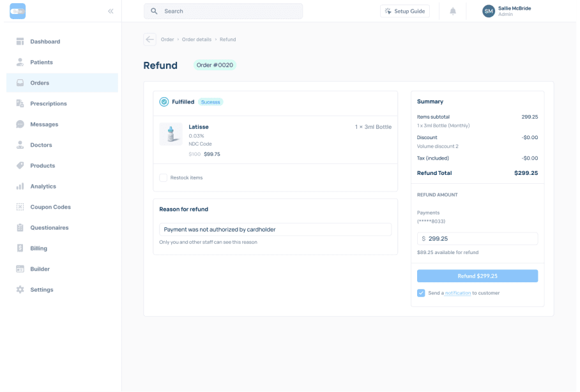Image resolution: width=580 pixels, height=392 pixels.
Task: Click the Prescriptions sidebar icon
Action: (x=20, y=103)
